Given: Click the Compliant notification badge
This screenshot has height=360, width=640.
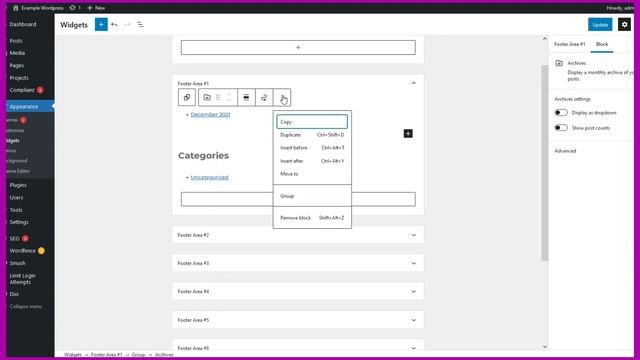Looking at the screenshot, I should 40,90.
